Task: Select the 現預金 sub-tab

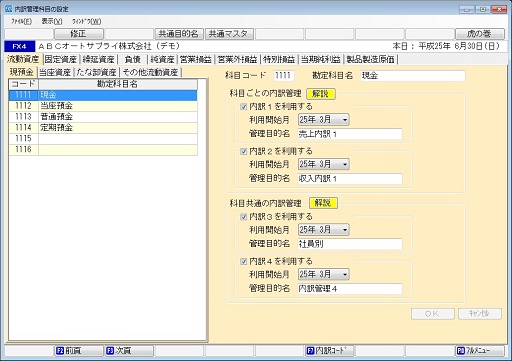Action: pos(22,72)
